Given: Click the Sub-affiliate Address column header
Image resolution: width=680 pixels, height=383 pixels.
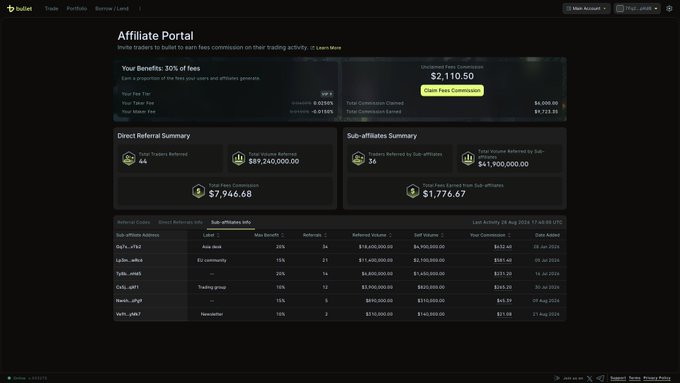Looking at the screenshot, I should coord(137,235).
